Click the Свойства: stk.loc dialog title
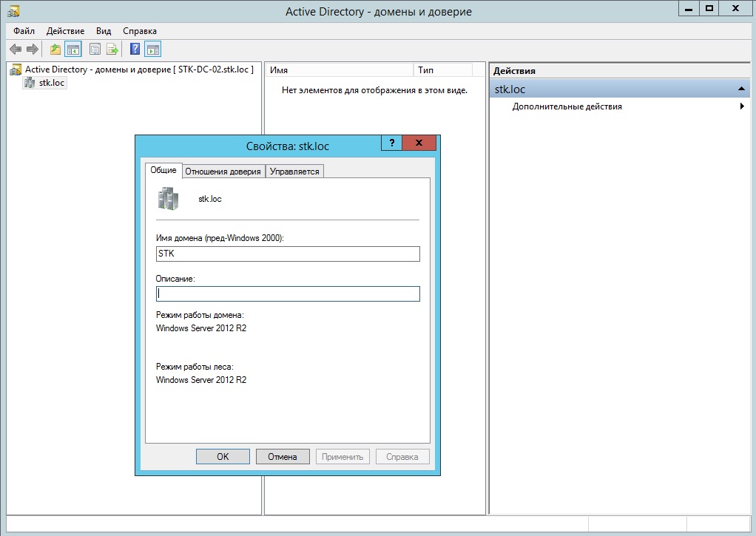The height and width of the screenshot is (536, 756). (x=287, y=146)
